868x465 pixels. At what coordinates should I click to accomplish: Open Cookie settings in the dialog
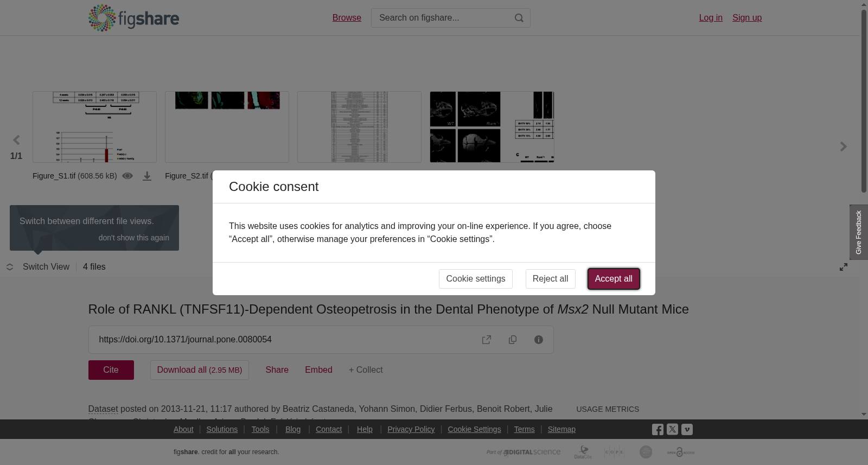click(x=476, y=279)
